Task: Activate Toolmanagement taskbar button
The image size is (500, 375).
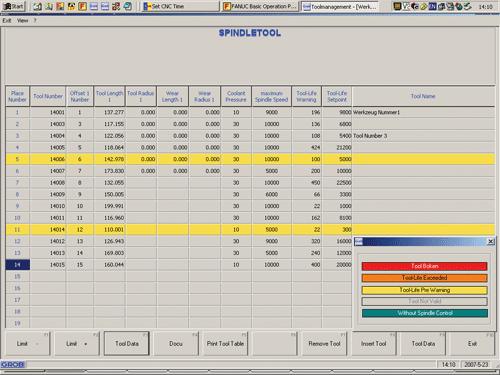Action: click(340, 6)
